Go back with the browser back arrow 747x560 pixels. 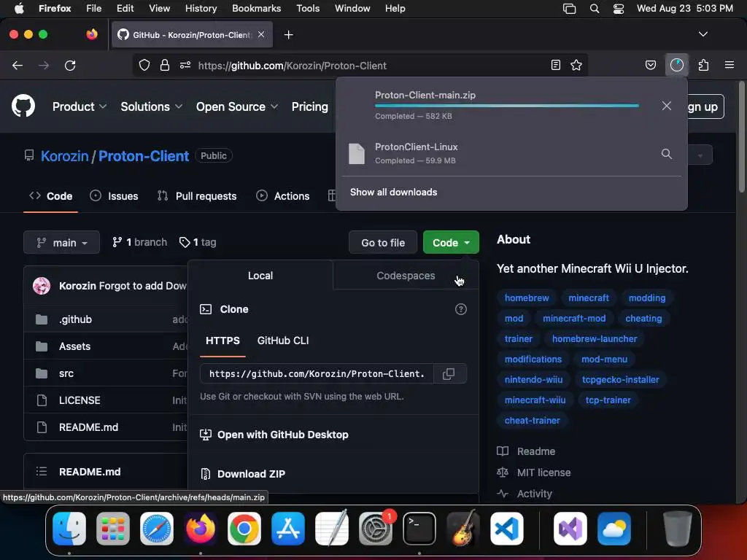[18, 65]
